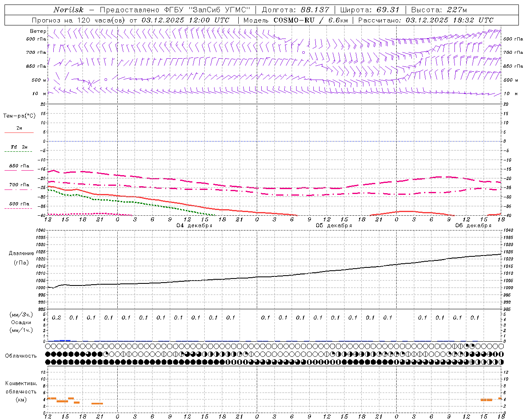Screen dimensions: 525x420
Task: Click the Осадки precipitation label
Action: [x=21, y=322]
